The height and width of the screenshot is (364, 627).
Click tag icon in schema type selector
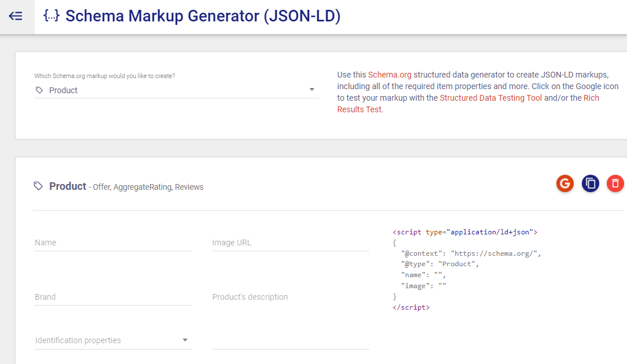[x=39, y=90]
